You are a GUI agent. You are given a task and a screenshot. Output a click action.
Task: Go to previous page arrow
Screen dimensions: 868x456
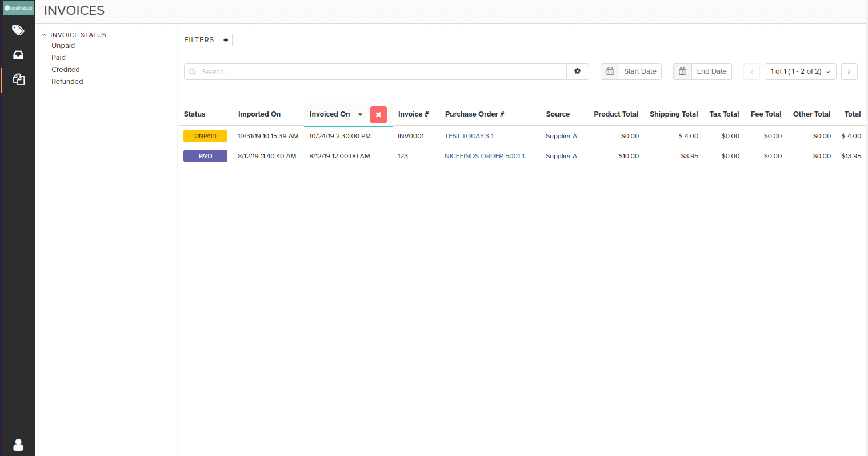[751, 71]
